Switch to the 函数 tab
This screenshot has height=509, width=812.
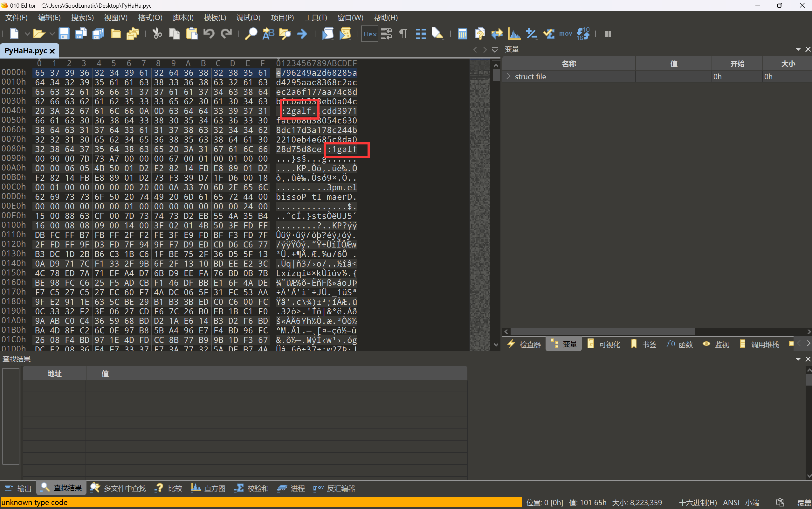(679, 345)
